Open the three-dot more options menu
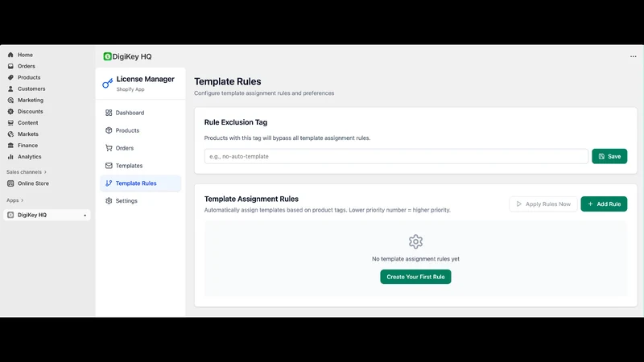Screen dimensions: 644x362 [633, 56]
